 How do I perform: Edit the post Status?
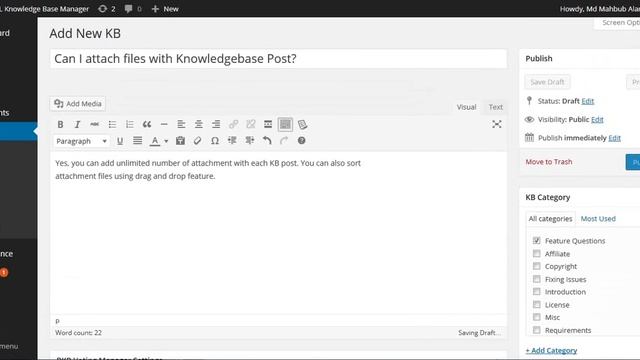point(587,101)
